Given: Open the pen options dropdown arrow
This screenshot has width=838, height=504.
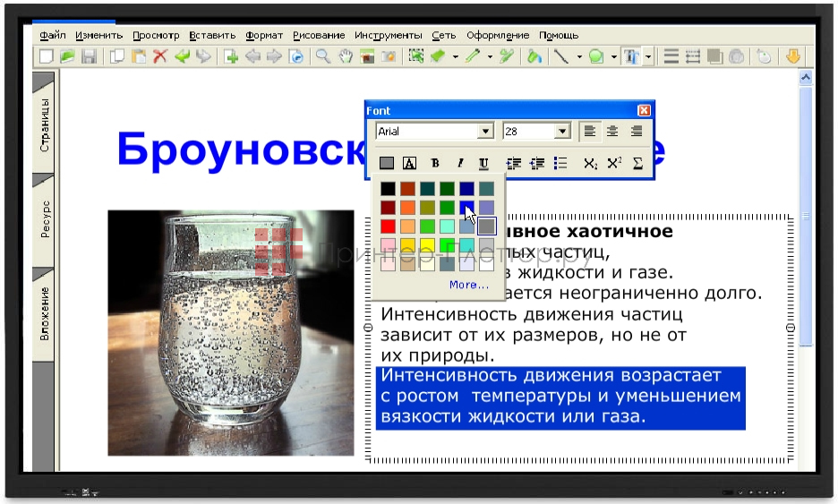Looking at the screenshot, I should [490, 56].
